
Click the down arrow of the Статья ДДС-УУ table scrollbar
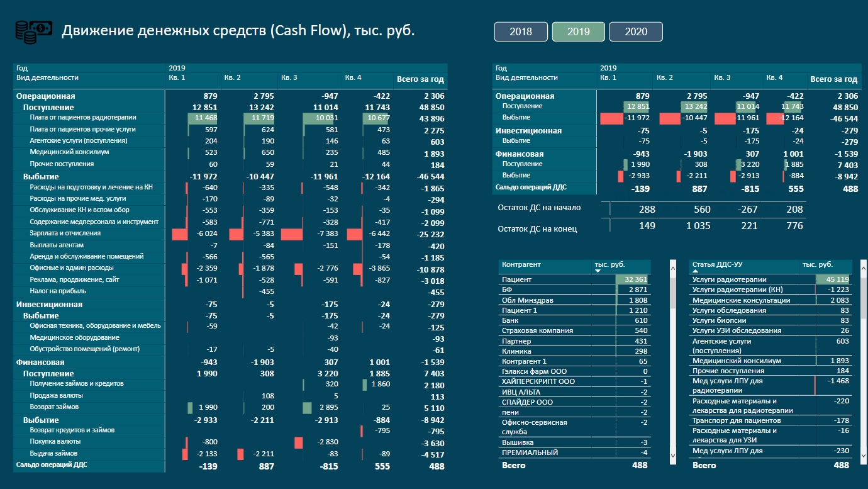[x=863, y=454]
